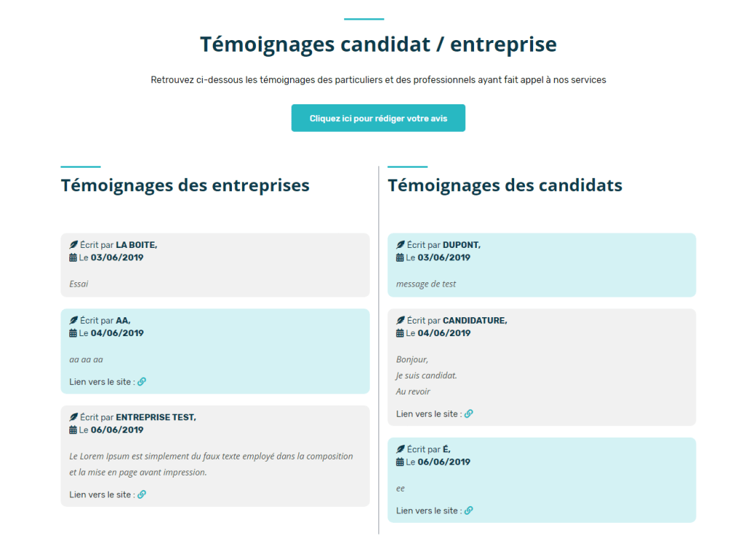Click the calendar icon in É testimonial
Image resolution: width=746 pixels, height=560 pixels.
click(400, 462)
